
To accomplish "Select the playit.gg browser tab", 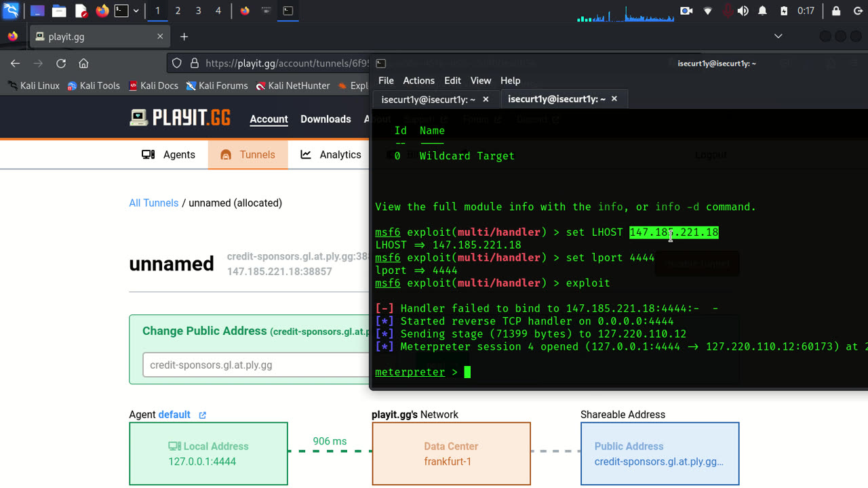I will [100, 37].
